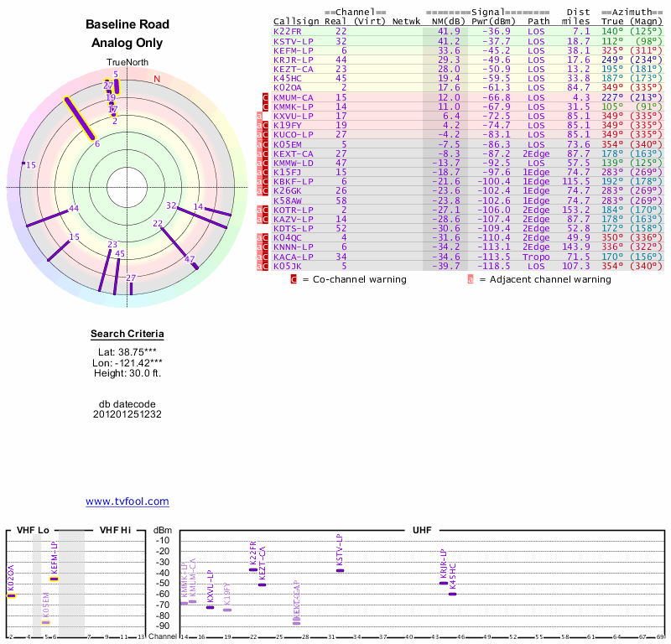Click the channel 22 bar on the radar plot
The image size is (671, 644).
click(x=174, y=241)
